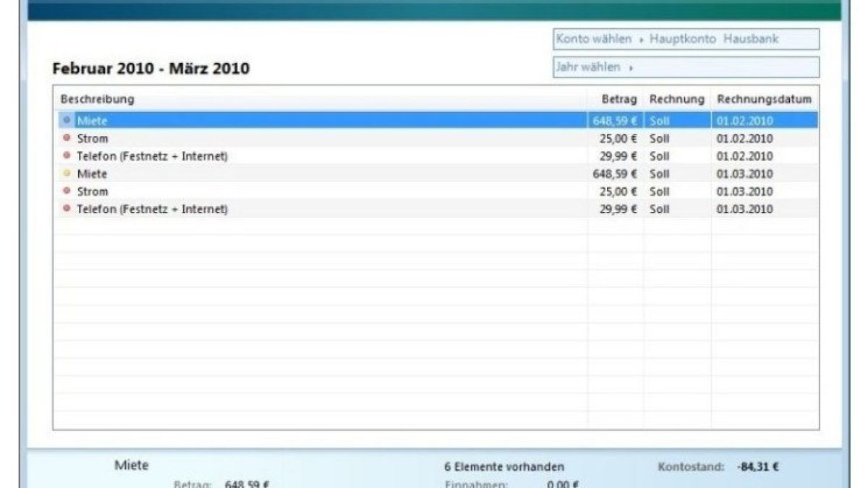The image size is (868, 488).
Task: Select the Strom entry text from 01.02.2010
Action: 92,139
